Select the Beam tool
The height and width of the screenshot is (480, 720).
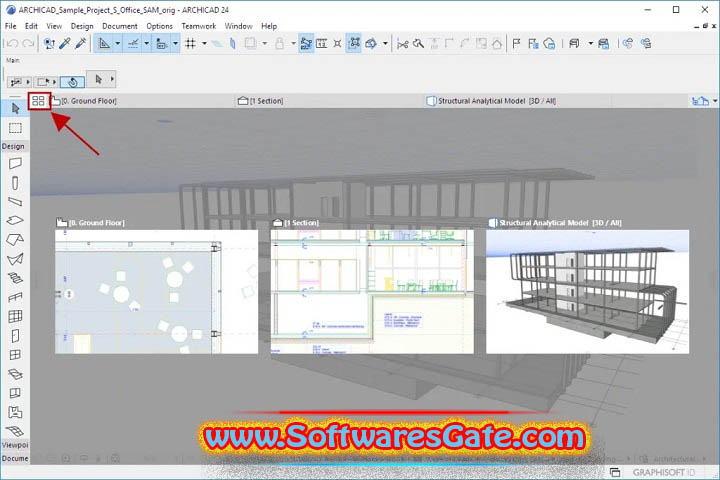[x=15, y=202]
